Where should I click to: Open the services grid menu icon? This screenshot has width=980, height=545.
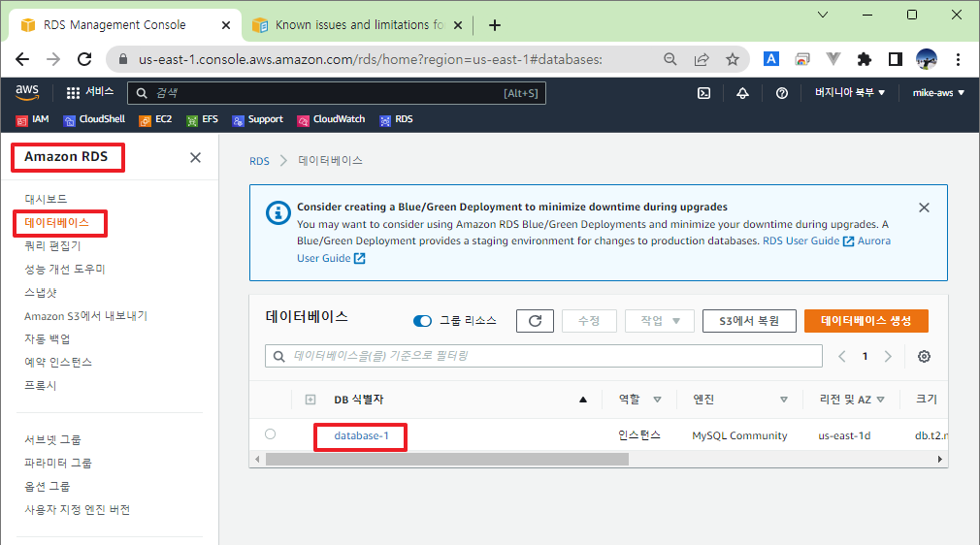[x=73, y=92]
